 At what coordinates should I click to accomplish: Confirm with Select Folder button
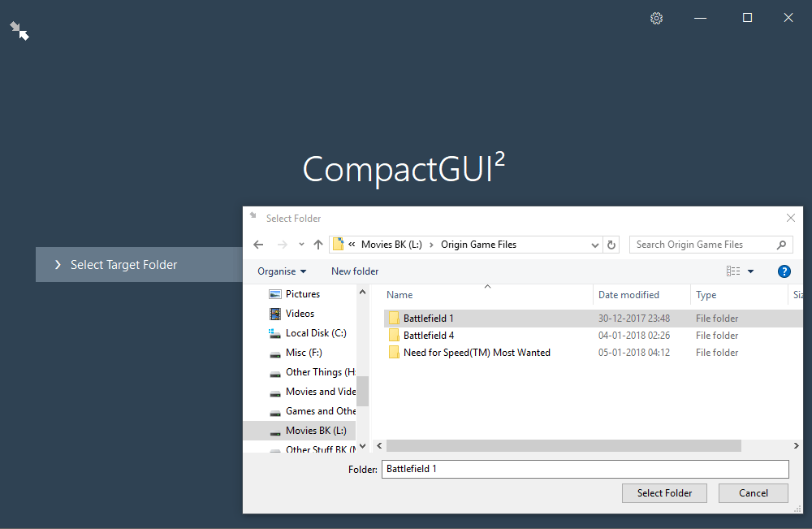(x=664, y=493)
